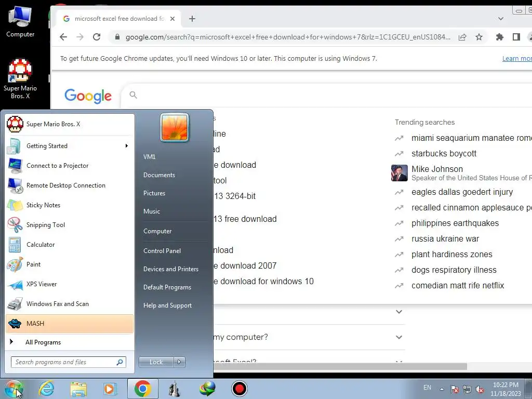532x399 pixels.
Task: Open Devices and Printers
Action: click(170, 269)
